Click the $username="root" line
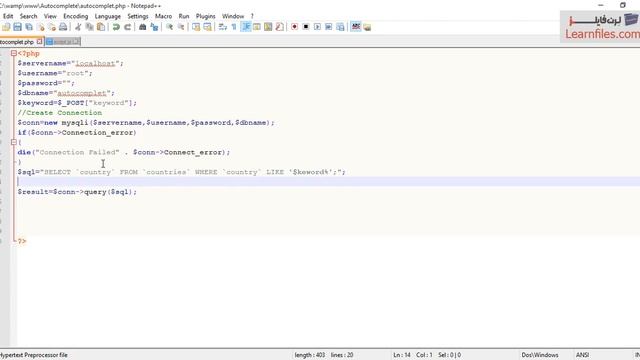The width and height of the screenshot is (640, 360). click(55, 73)
